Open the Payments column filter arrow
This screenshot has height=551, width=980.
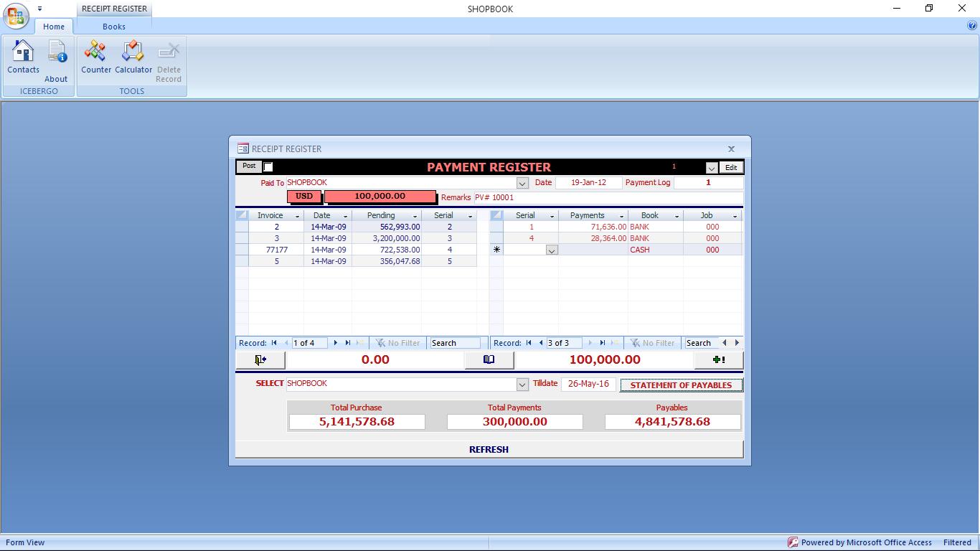click(x=622, y=216)
